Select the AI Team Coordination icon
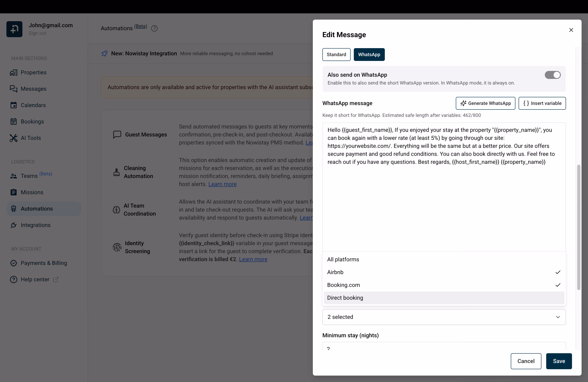The width and height of the screenshot is (588, 382). 116,210
